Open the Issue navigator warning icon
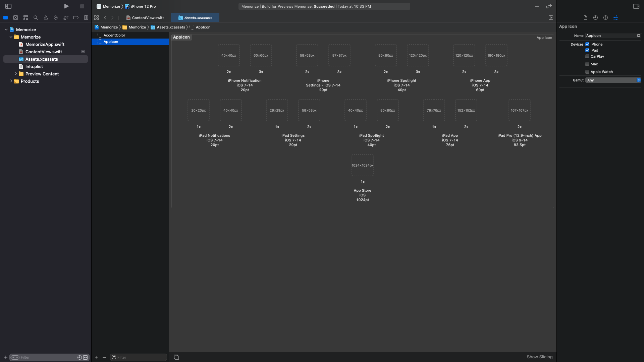The height and width of the screenshot is (362, 644). click(x=46, y=18)
